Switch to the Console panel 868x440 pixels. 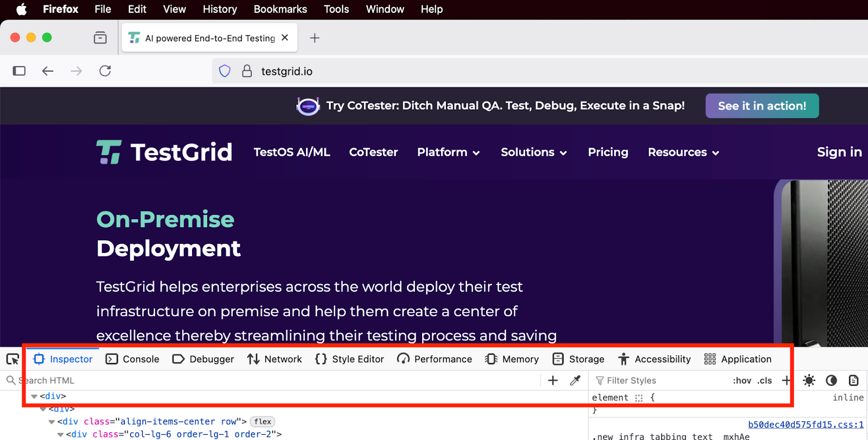click(x=132, y=359)
